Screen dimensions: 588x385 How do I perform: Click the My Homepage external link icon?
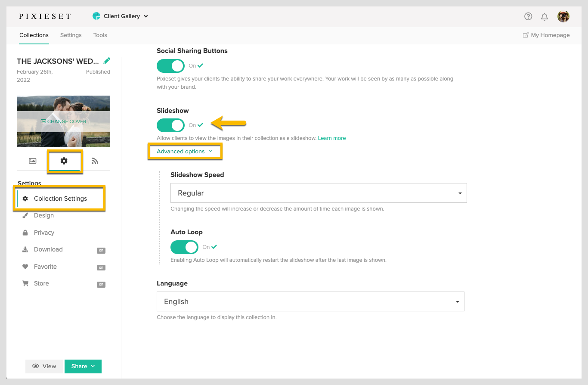(526, 35)
